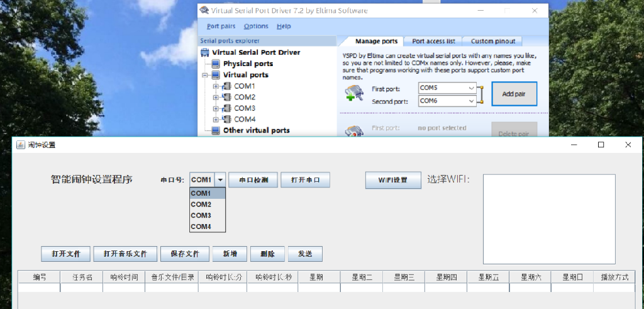Click the Physical ports computer icon
This screenshot has width=644, height=309.
coord(216,64)
